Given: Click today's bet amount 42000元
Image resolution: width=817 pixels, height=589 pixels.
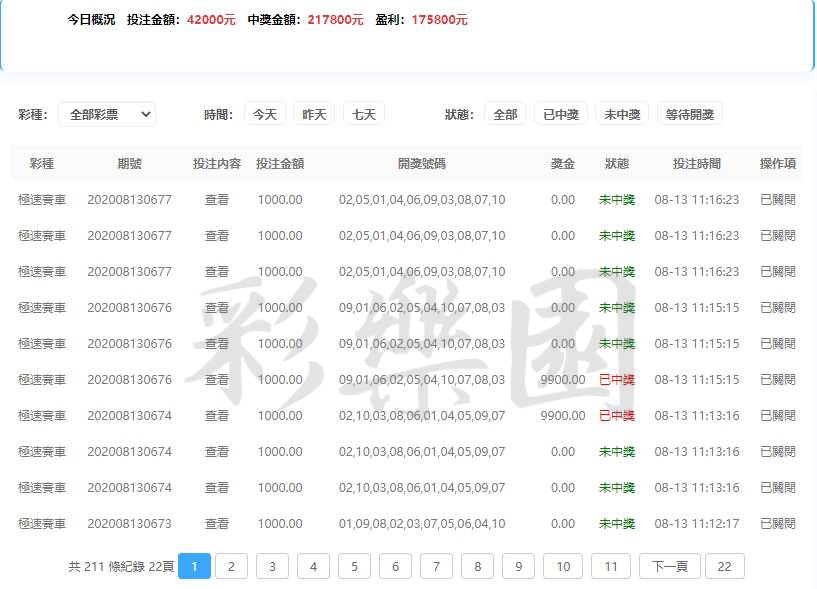Looking at the screenshot, I should coord(211,20).
